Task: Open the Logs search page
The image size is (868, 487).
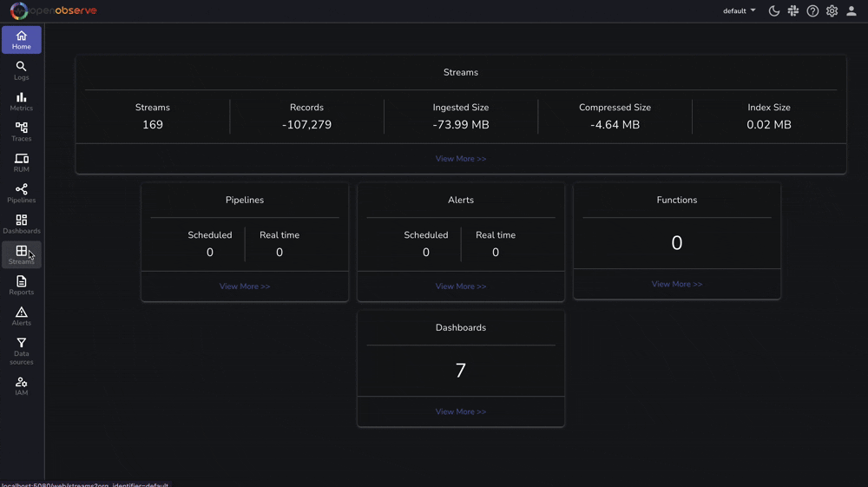Action: (21, 70)
